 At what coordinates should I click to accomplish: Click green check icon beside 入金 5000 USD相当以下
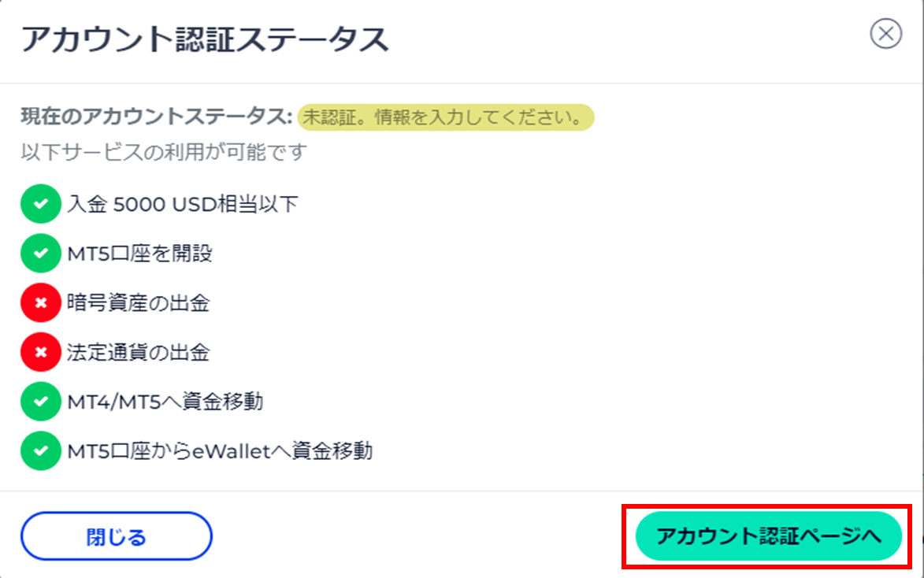click(41, 204)
